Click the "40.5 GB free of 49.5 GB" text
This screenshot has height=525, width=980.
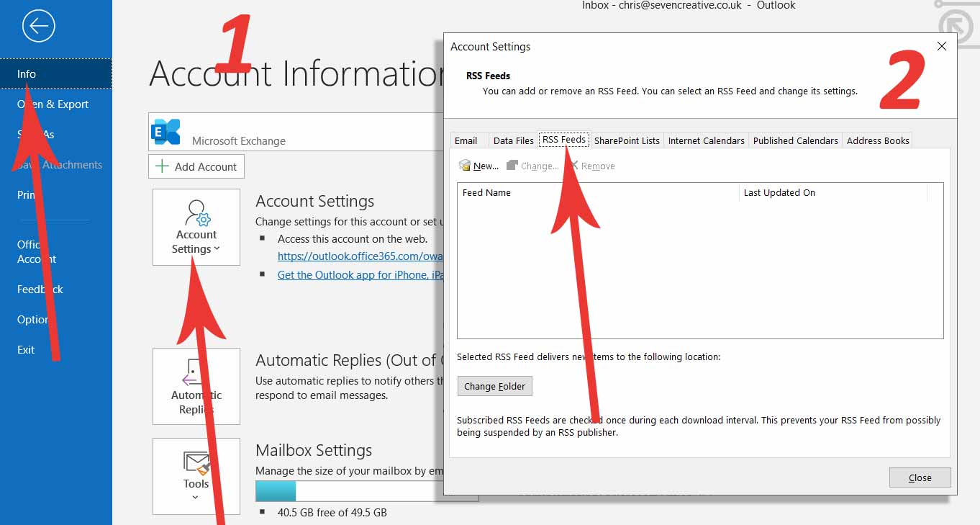(332, 513)
